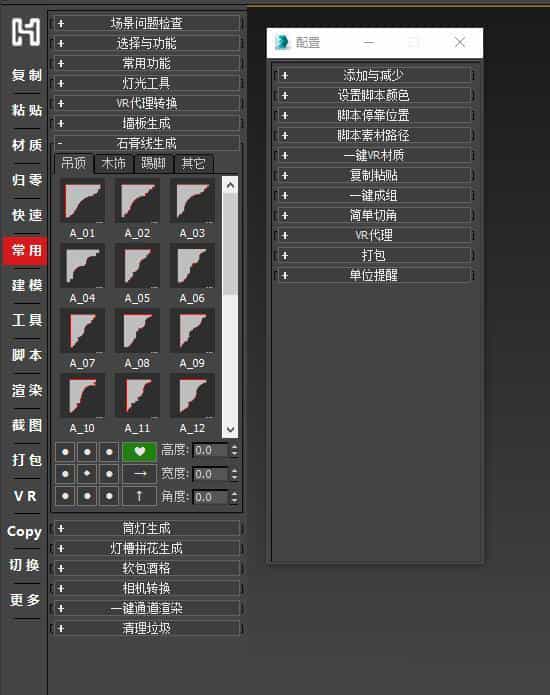
Task: Select molding profile thumbnail A_05
Action: tap(137, 266)
